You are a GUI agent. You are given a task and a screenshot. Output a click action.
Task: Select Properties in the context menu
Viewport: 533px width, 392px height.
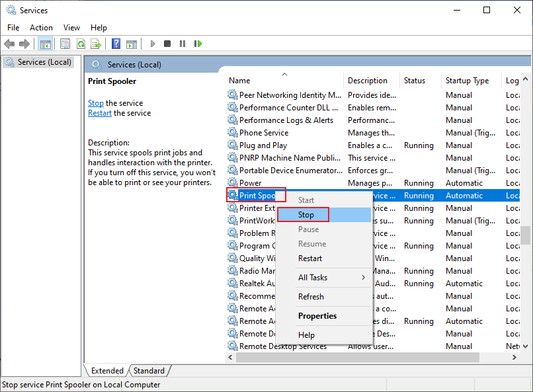316,315
